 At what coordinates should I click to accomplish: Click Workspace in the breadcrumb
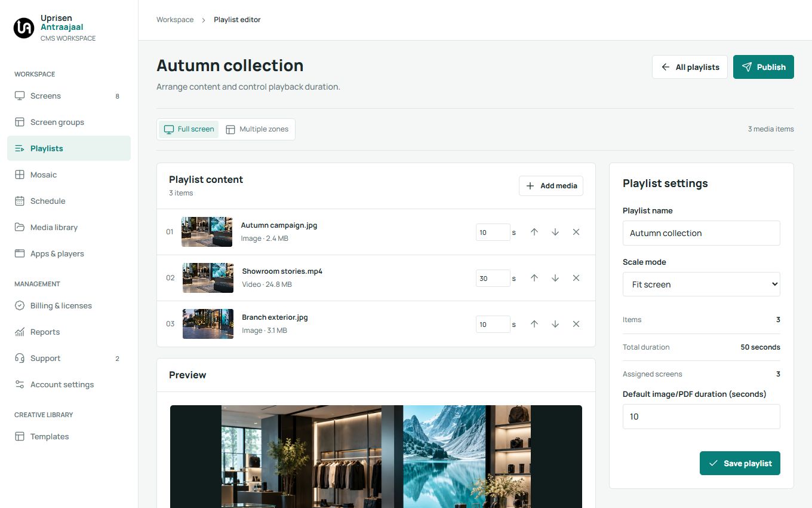coord(175,20)
